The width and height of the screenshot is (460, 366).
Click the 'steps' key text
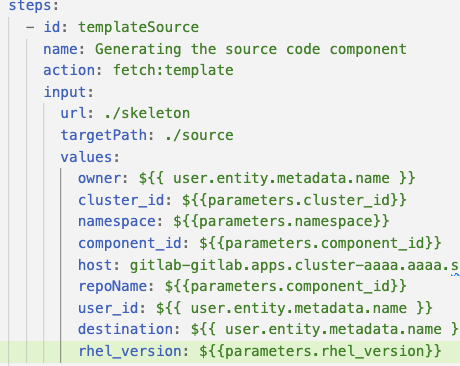tap(29, 6)
